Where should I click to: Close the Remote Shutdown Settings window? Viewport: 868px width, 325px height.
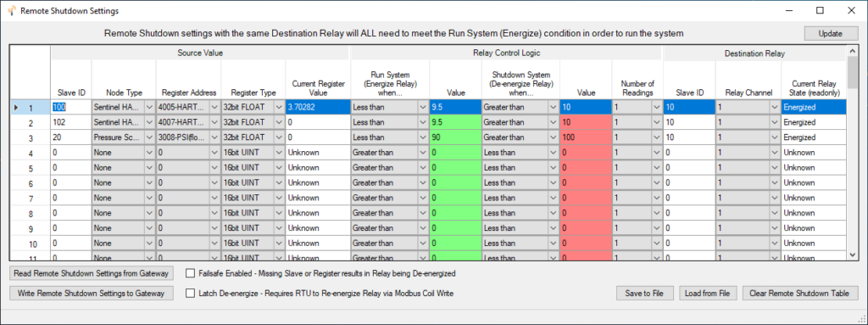851,10
